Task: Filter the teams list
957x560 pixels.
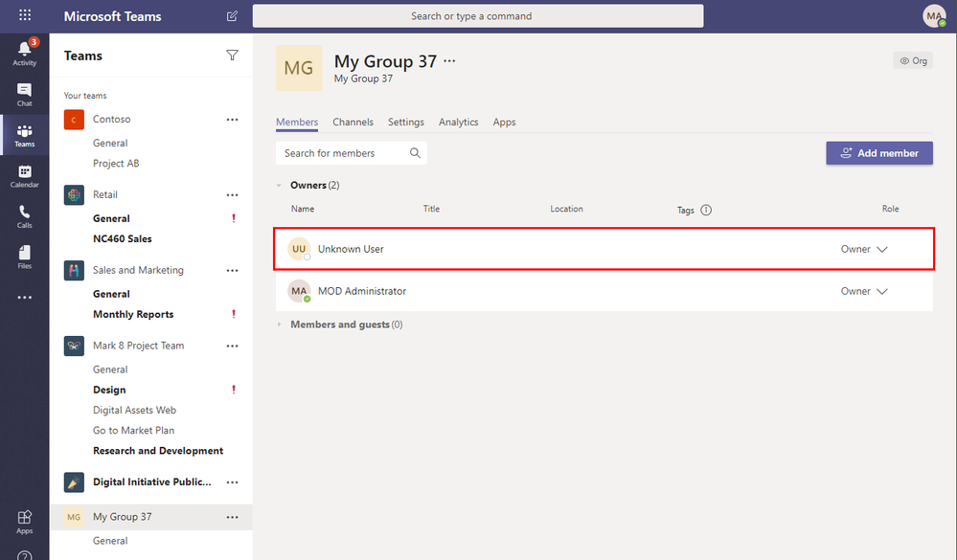Action: [232, 56]
